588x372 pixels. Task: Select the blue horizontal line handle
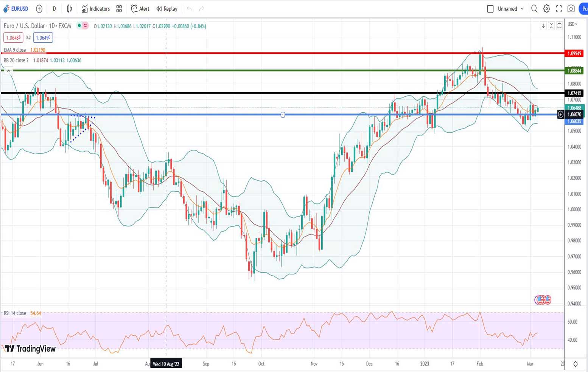(283, 115)
